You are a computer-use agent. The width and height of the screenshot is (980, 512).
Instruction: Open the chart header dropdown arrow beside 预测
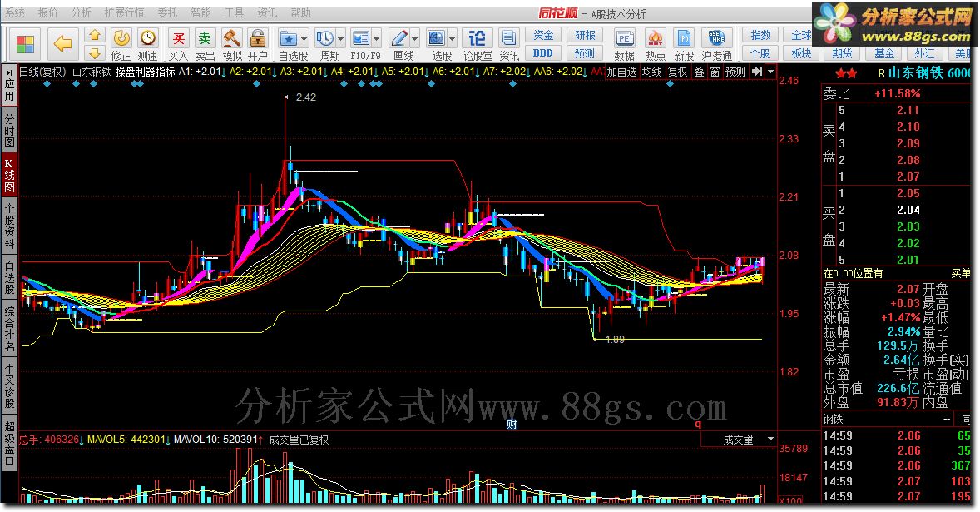click(770, 72)
